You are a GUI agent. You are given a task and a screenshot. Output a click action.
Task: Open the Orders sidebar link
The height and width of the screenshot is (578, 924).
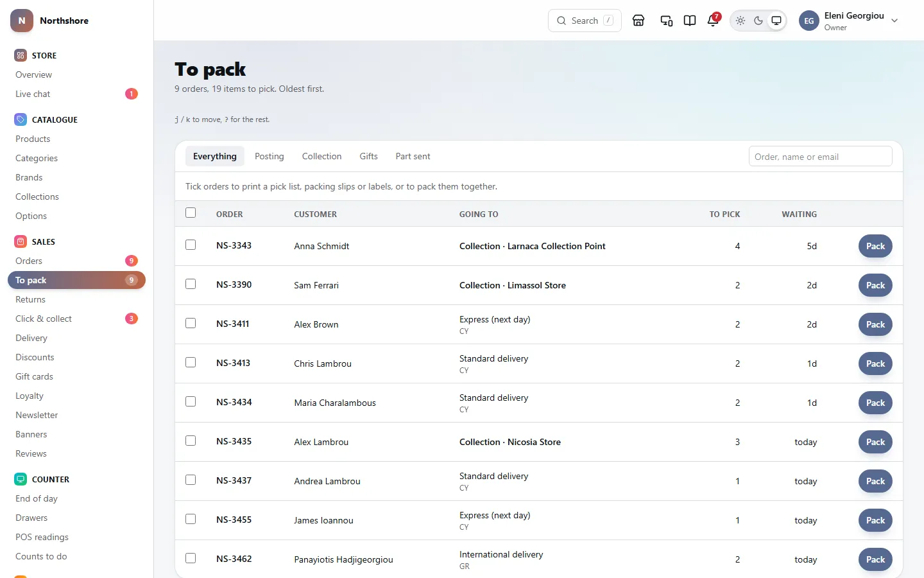[x=76, y=261]
